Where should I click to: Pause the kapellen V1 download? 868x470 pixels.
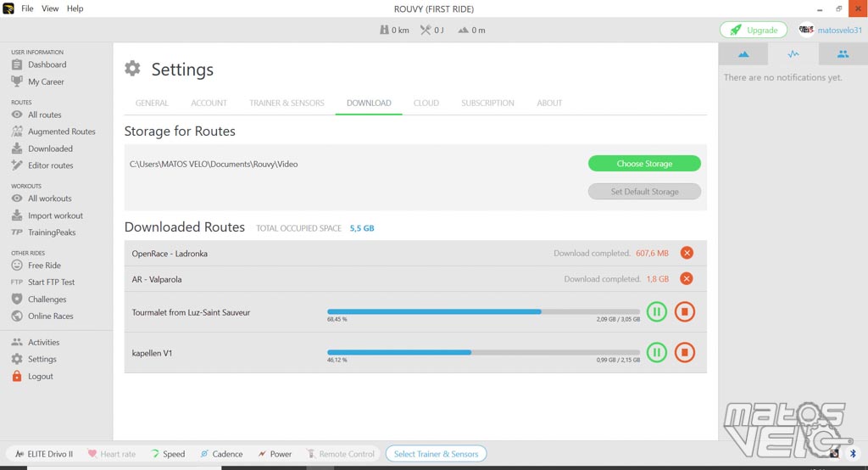[x=656, y=351]
